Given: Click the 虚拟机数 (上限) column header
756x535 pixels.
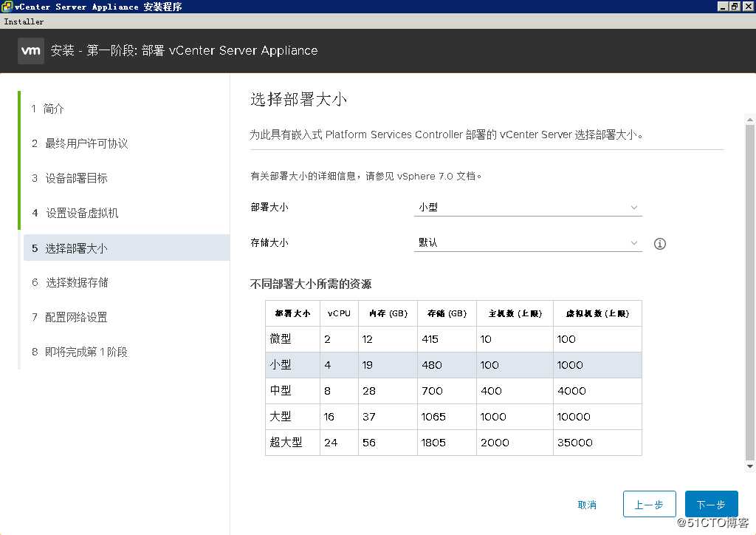Looking at the screenshot, I should coord(597,313).
